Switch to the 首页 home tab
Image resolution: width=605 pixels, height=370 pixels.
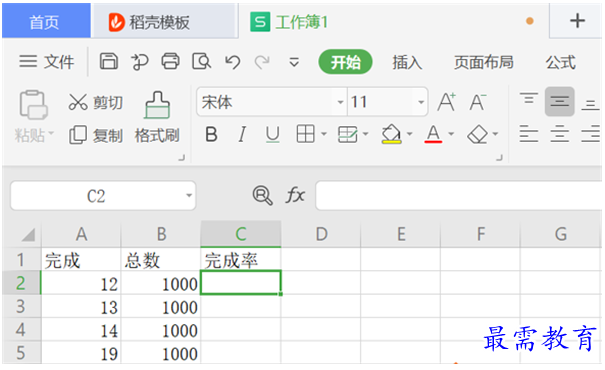coord(46,22)
